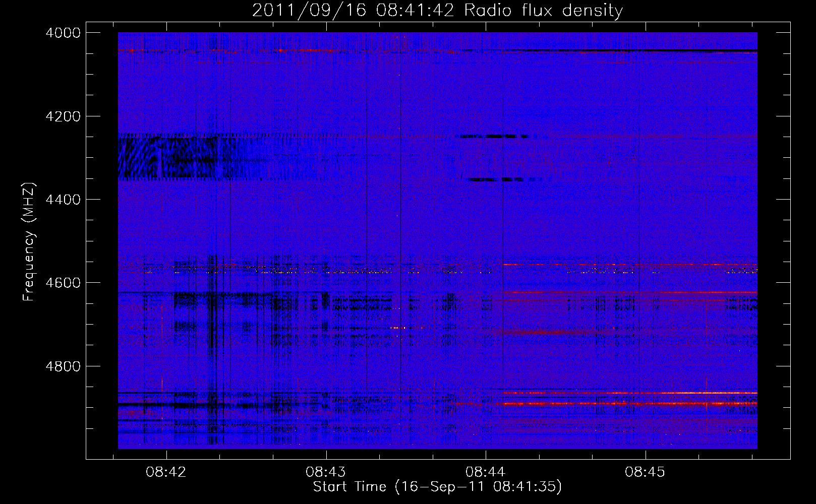Select the 4800 frequency axis label
The height and width of the screenshot is (504, 816).
click(63, 366)
